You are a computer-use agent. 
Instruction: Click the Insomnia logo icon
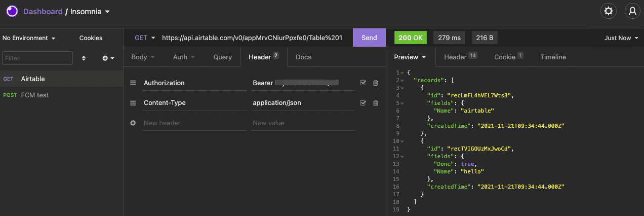click(x=12, y=11)
